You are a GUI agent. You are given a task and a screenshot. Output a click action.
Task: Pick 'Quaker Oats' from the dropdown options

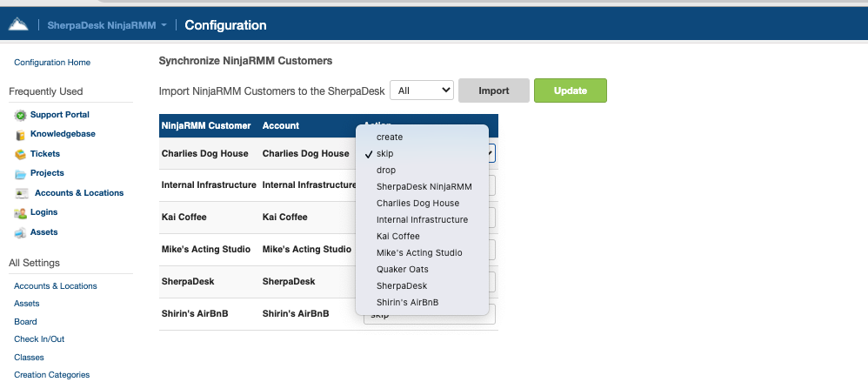click(404, 269)
